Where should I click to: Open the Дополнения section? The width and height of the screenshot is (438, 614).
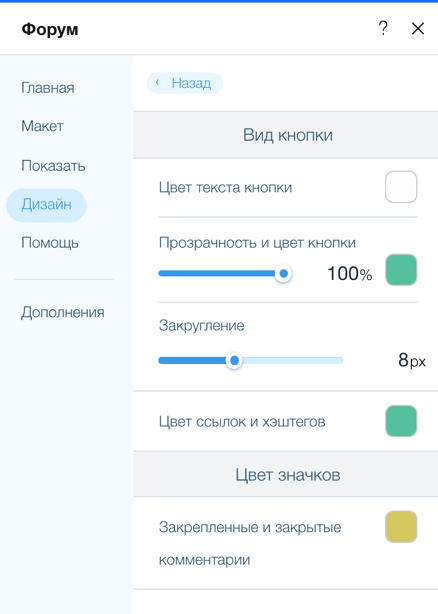63,312
